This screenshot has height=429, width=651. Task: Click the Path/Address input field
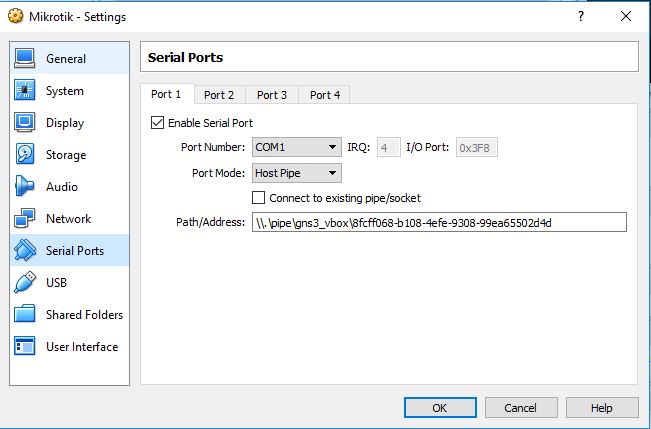pyautogui.click(x=439, y=222)
